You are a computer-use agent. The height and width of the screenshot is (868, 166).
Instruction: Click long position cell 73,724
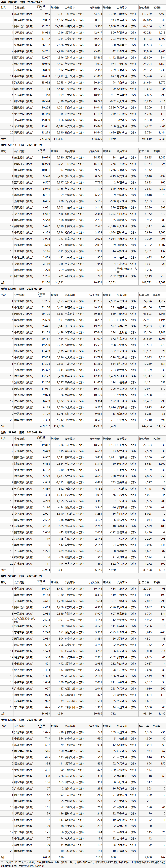point(97,14)
